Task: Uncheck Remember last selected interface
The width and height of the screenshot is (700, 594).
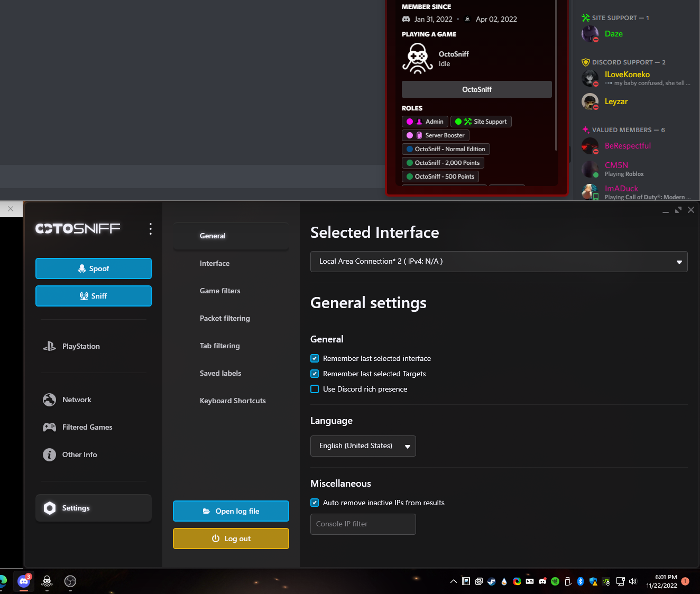Action: [x=315, y=358]
